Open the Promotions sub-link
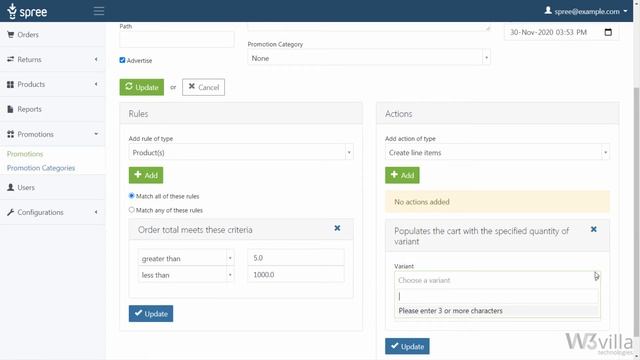 [x=25, y=154]
